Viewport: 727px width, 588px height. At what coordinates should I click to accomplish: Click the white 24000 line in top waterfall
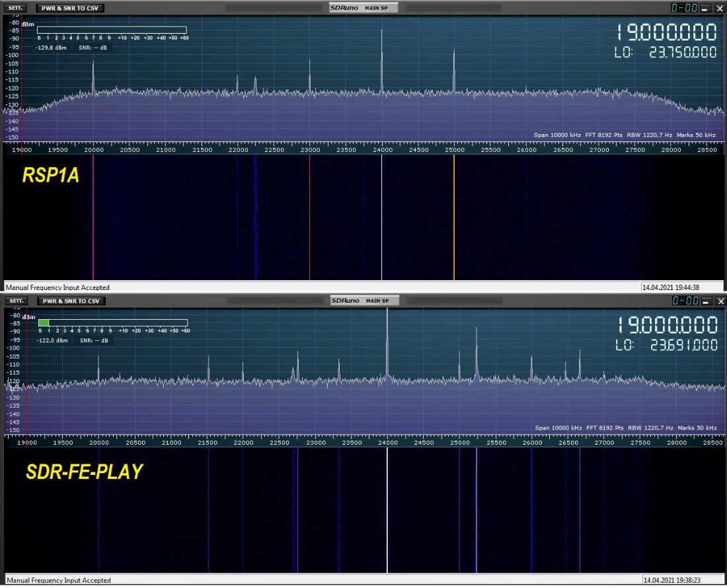coord(381,218)
